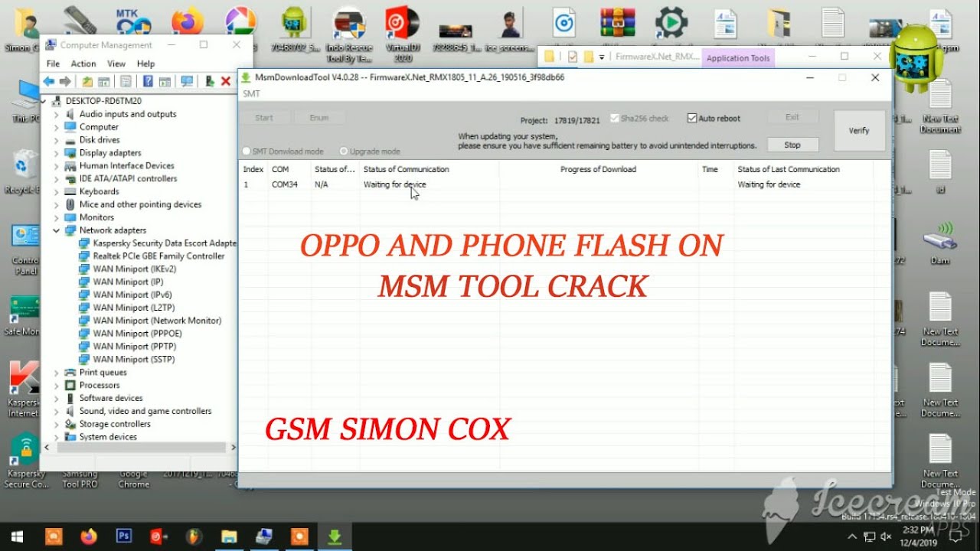The image size is (980, 551).
Task: Select Upgrade mode radio button
Action: tap(344, 152)
